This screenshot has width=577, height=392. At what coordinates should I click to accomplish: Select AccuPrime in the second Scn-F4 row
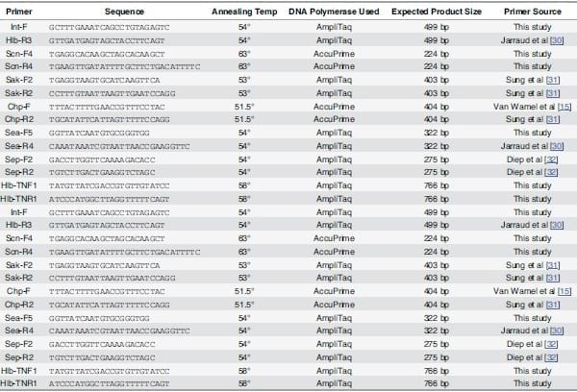[x=334, y=238]
